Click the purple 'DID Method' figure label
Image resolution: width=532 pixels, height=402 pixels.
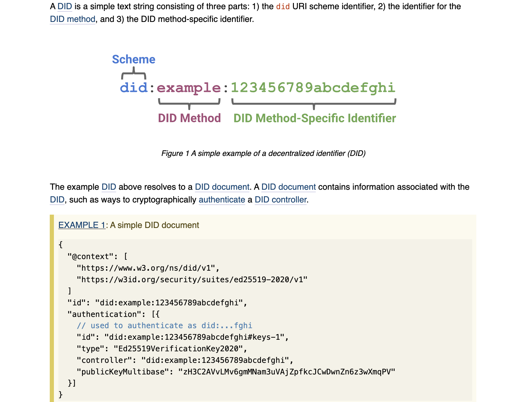pyautogui.click(x=189, y=118)
